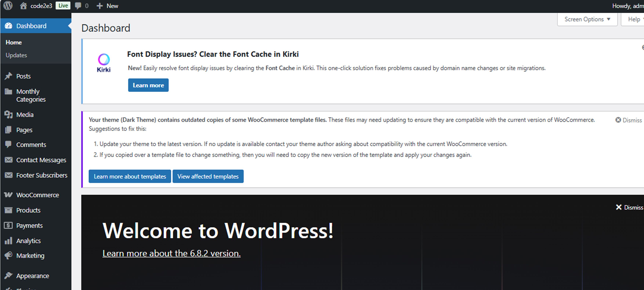Click the plus icon beside New
The height and width of the screenshot is (290, 644).
pyautogui.click(x=100, y=6)
